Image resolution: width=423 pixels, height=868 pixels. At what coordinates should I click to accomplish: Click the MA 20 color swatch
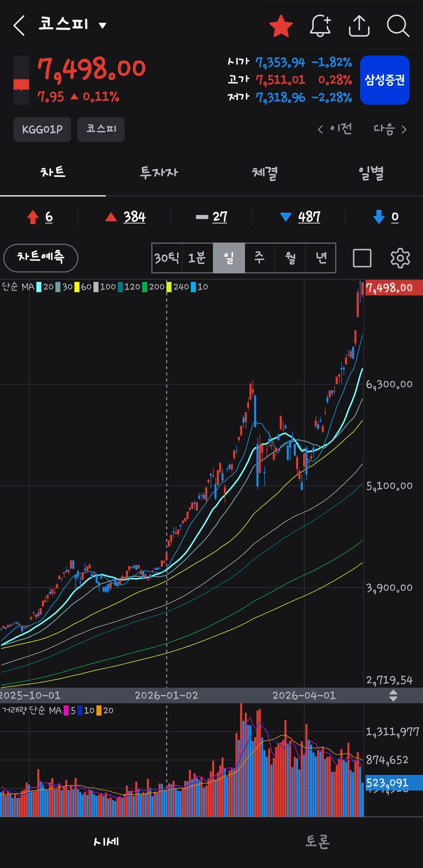coord(39,287)
